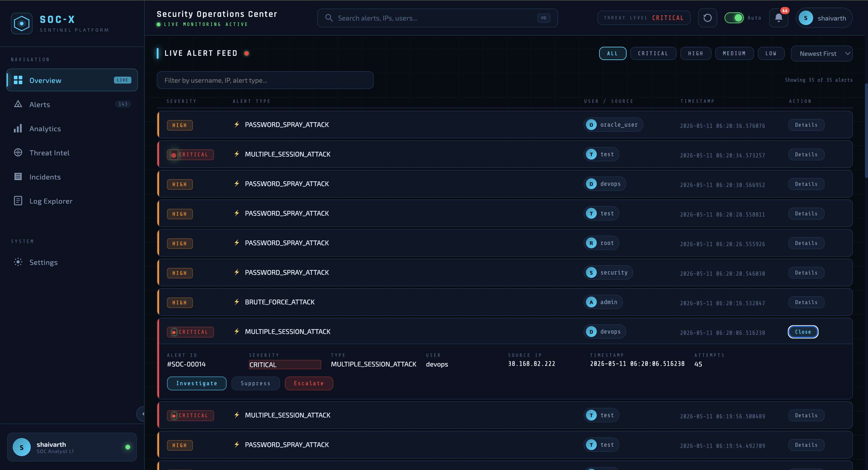Viewport: 868px width, 470px height.
Task: Click the shaivarth avatar in the top bar
Action: [806, 18]
